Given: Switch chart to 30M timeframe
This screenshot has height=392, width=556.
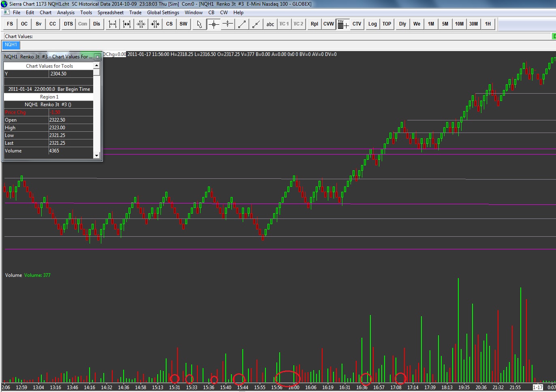Looking at the screenshot, I should tap(474, 24).
